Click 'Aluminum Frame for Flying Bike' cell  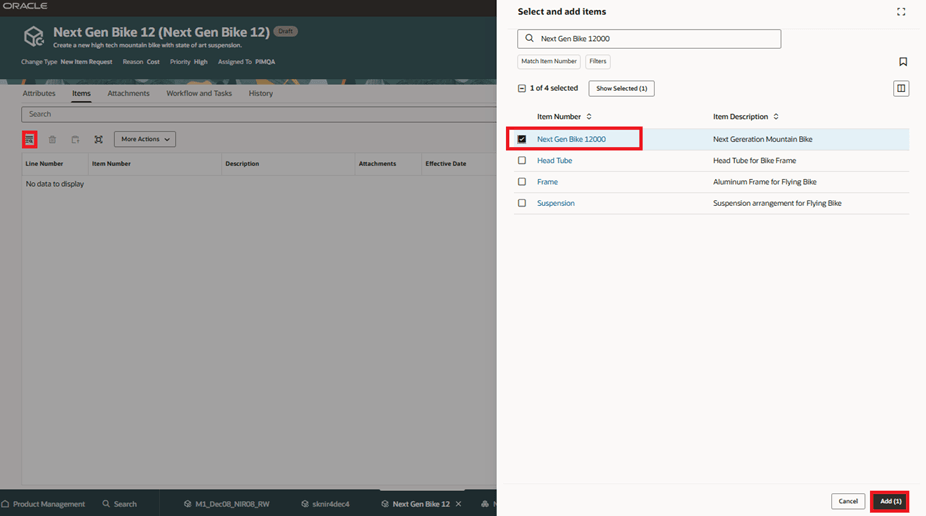[x=765, y=182]
